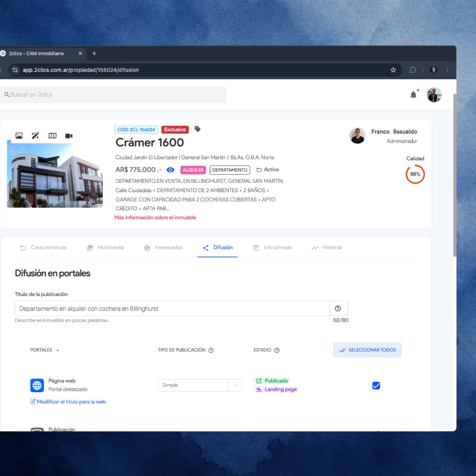Image resolution: width=476 pixels, height=476 pixels.
Task: Select the Difusión tab
Action: coord(218,248)
